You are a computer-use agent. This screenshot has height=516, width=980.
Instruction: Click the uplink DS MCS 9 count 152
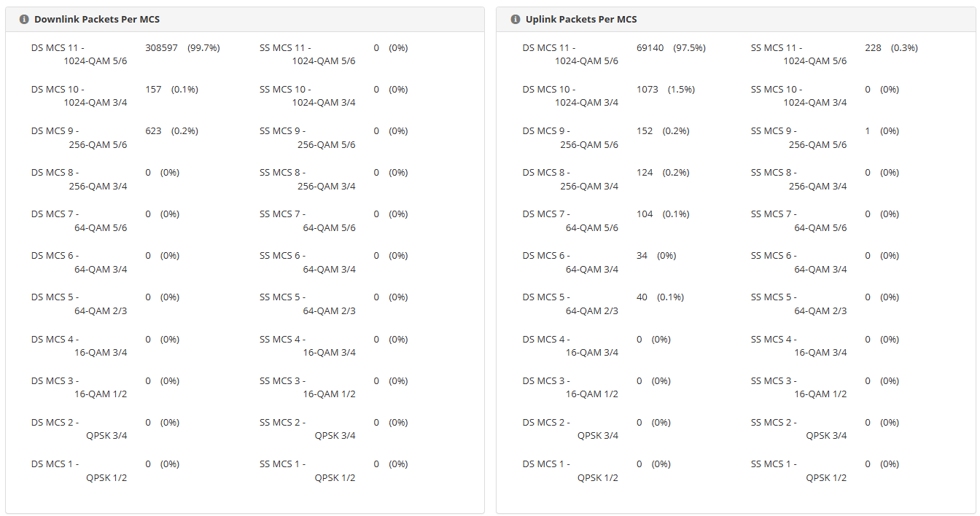(x=645, y=131)
